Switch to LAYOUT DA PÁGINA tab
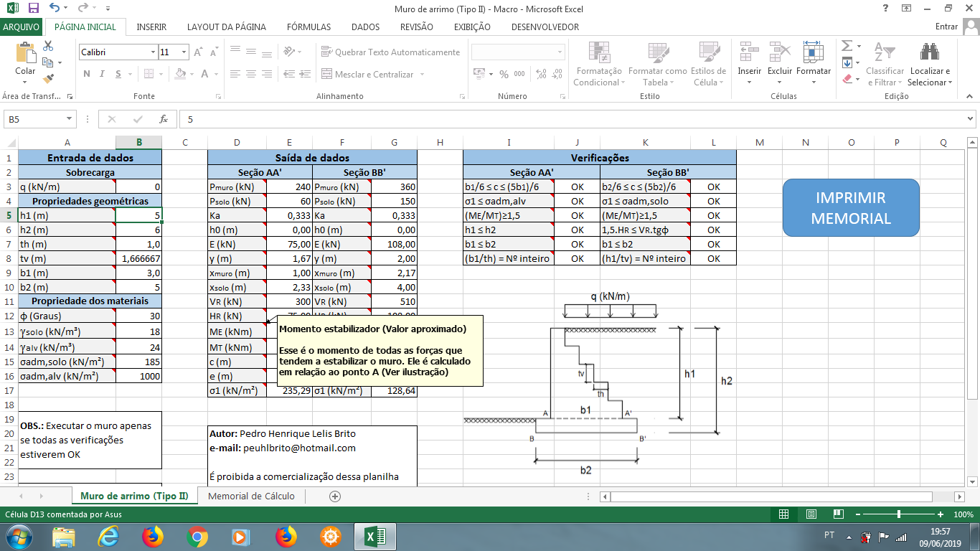Image resolution: width=980 pixels, height=551 pixels. click(x=227, y=27)
